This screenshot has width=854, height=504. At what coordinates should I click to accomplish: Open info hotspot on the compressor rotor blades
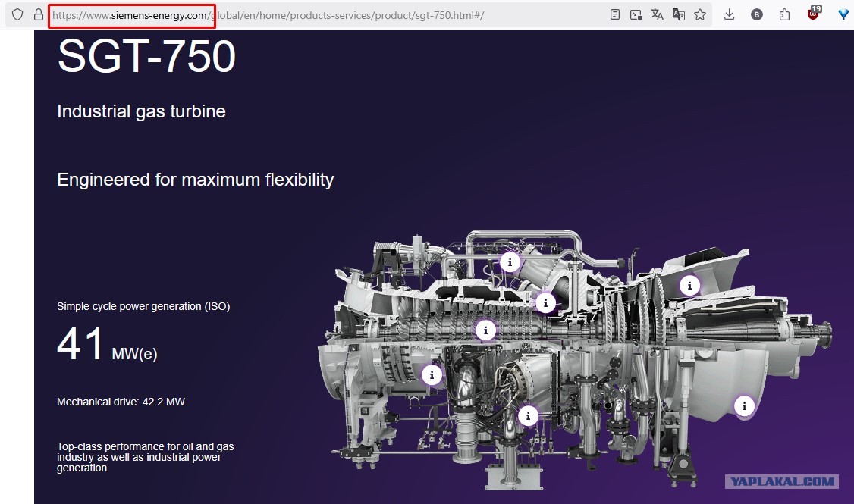pyautogui.click(x=485, y=330)
